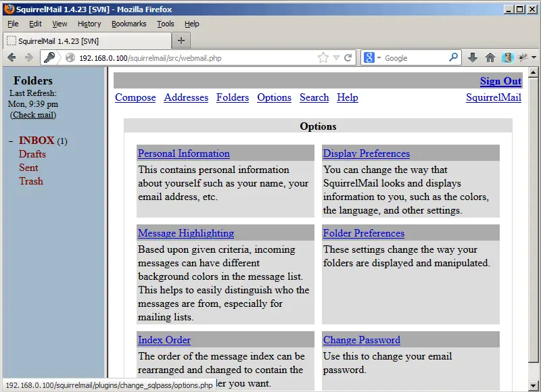Click the browser Back arrow button

click(11, 57)
